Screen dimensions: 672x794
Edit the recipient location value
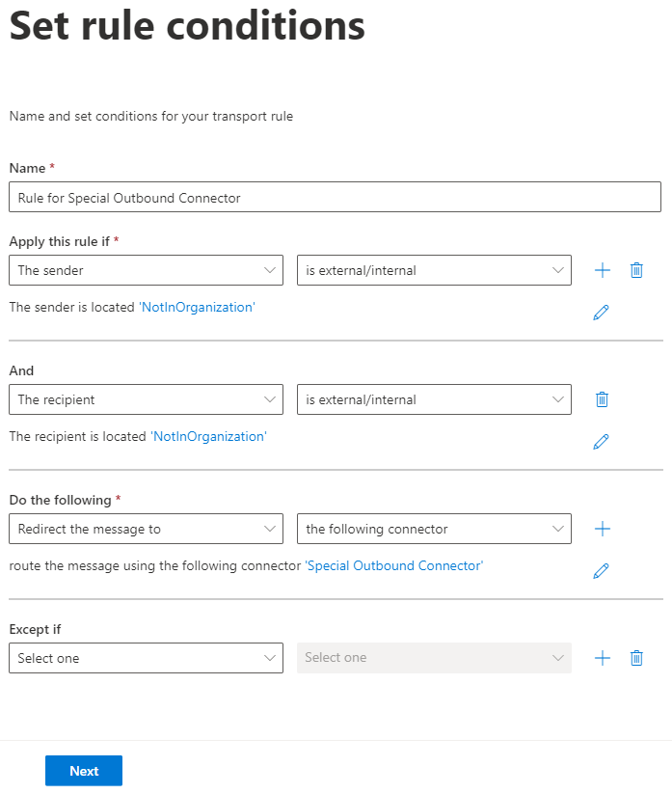(x=601, y=442)
